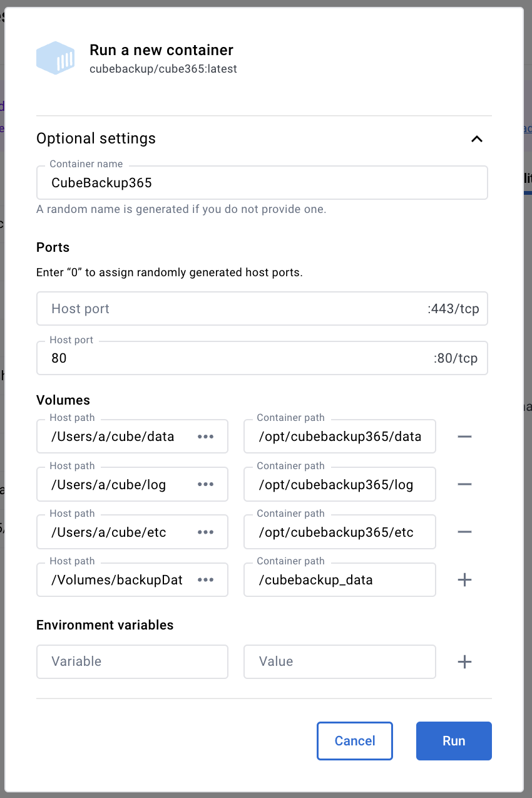Click the 'Enter "0" to assign' ports hint
The height and width of the screenshot is (798, 532).
(x=170, y=273)
